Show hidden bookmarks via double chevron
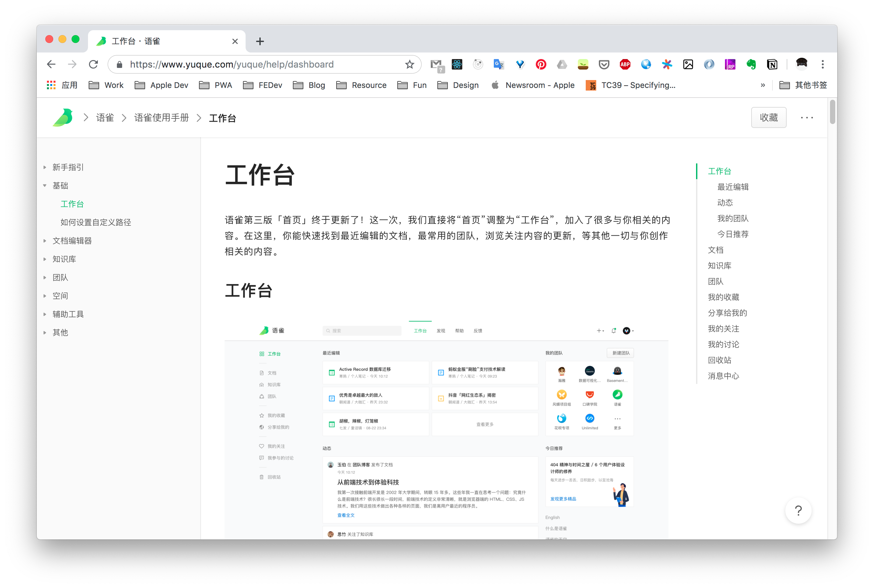This screenshot has width=874, height=588. (763, 85)
